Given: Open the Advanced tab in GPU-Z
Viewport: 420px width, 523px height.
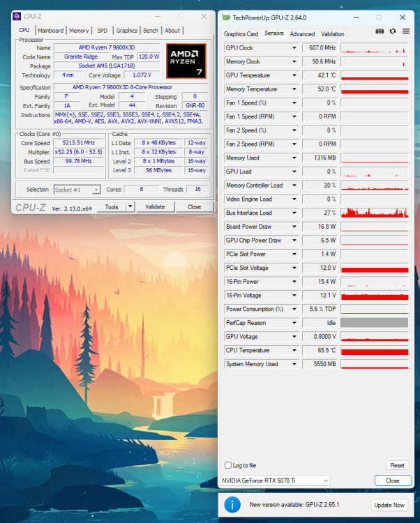Looking at the screenshot, I should [x=302, y=34].
